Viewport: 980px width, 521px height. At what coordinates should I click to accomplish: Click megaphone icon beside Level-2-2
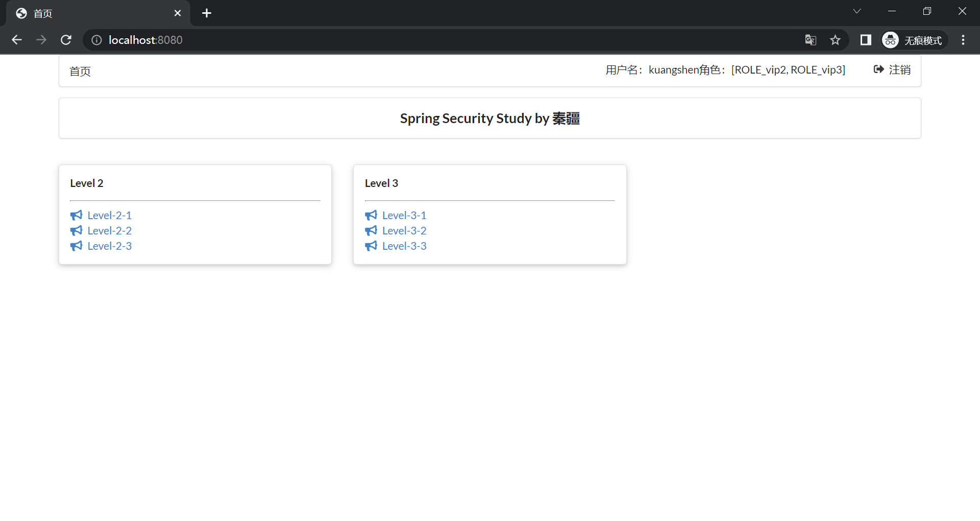77,231
